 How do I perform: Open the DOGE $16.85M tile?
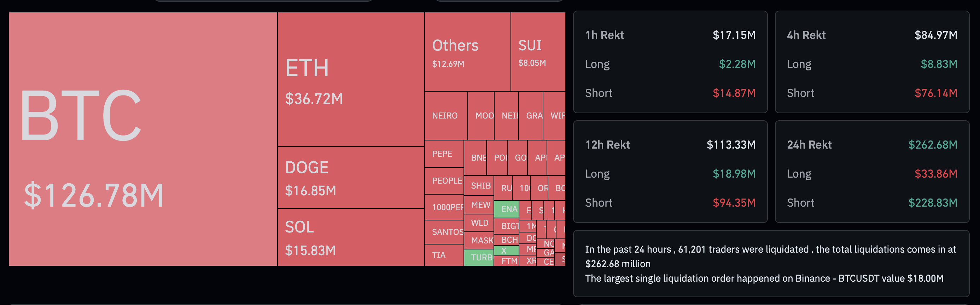[350, 178]
